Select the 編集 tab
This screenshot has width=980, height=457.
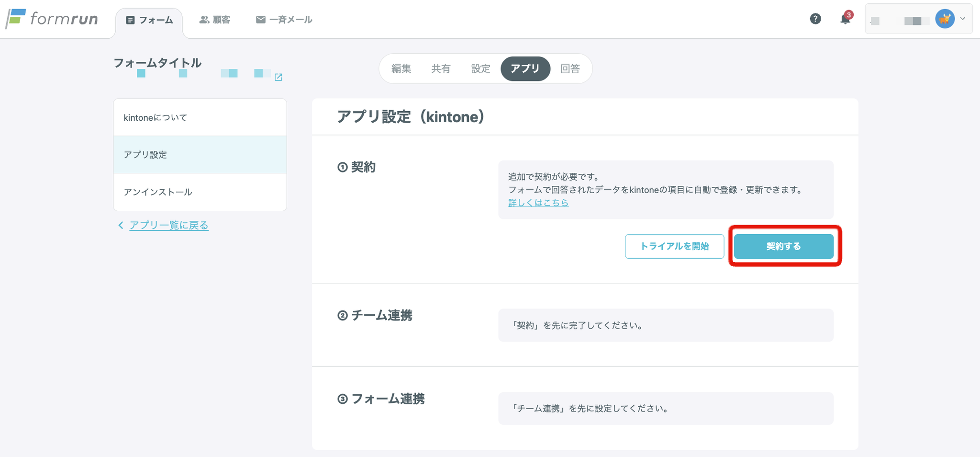(x=401, y=69)
